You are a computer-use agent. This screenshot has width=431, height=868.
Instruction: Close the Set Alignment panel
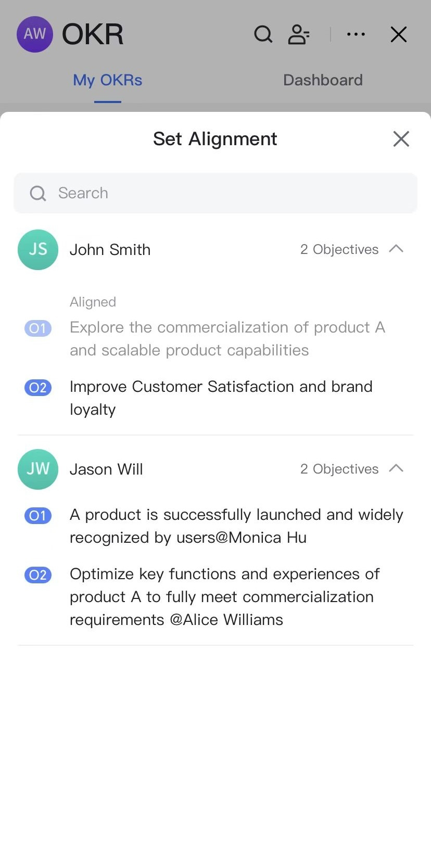pyautogui.click(x=401, y=139)
